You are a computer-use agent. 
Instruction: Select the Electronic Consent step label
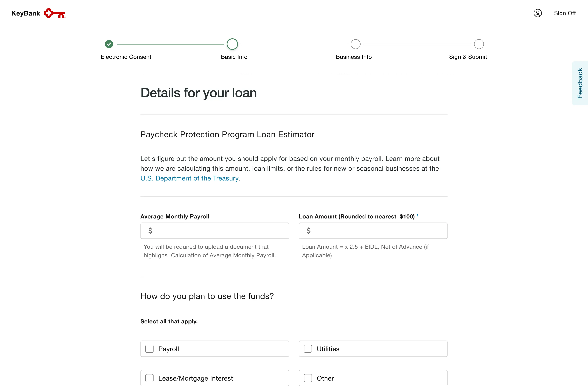126,57
